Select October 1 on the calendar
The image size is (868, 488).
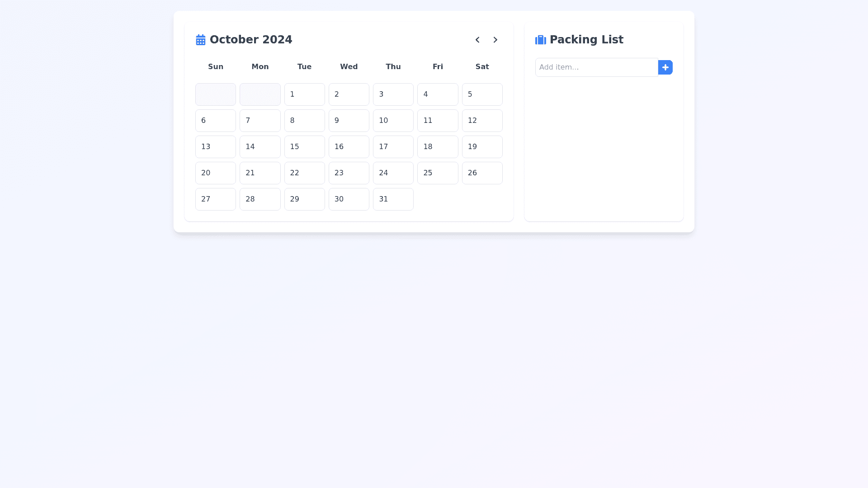pyautogui.click(x=304, y=94)
